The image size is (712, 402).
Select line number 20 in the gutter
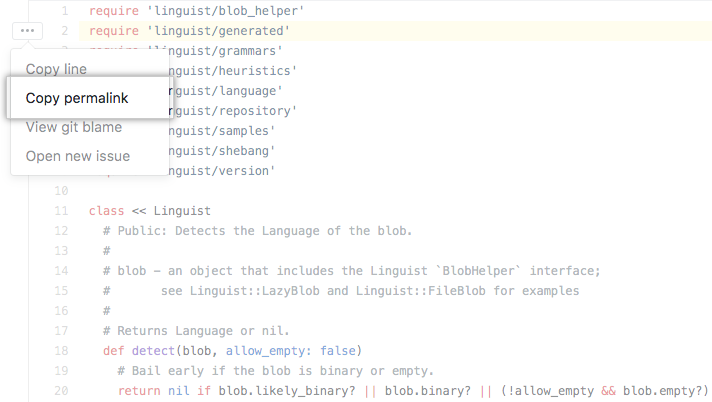[x=61, y=391]
